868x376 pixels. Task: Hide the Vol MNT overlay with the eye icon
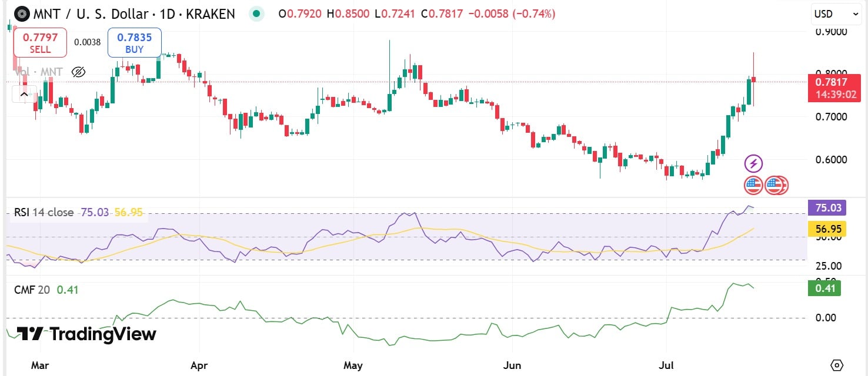pyautogui.click(x=77, y=72)
